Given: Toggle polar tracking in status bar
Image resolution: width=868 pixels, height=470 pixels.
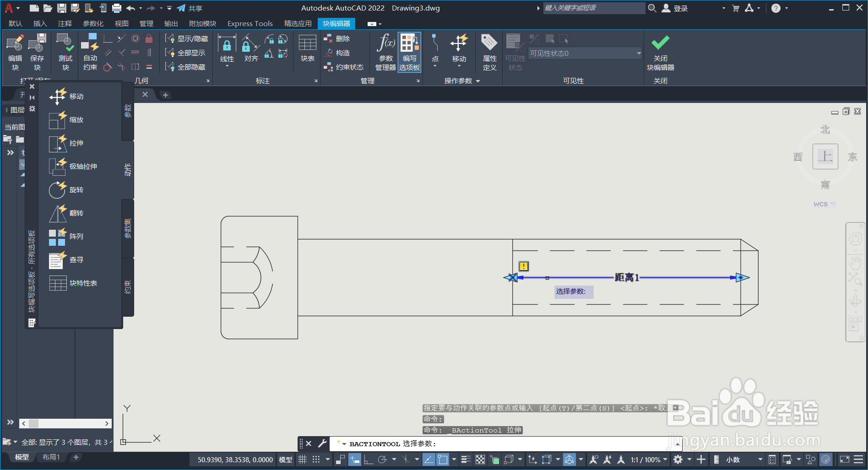Looking at the screenshot, I should click(x=383, y=459).
